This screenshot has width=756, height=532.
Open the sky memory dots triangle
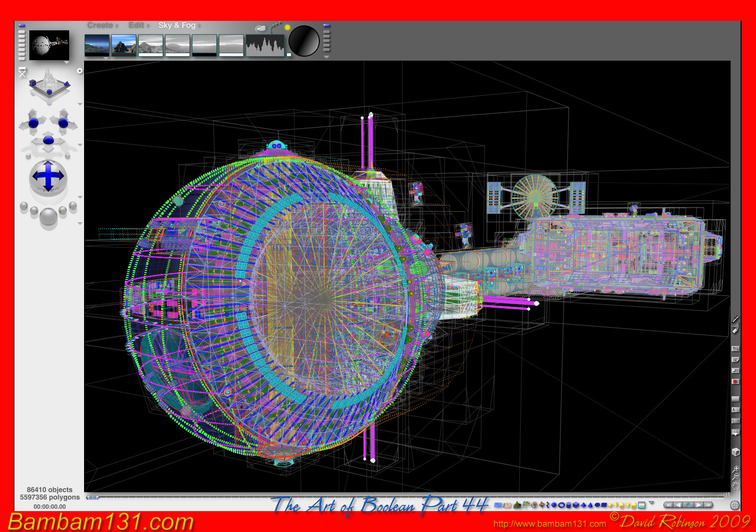click(326, 57)
